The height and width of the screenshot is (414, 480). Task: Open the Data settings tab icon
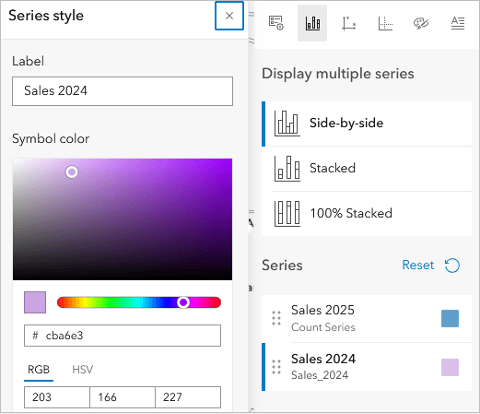(x=276, y=23)
